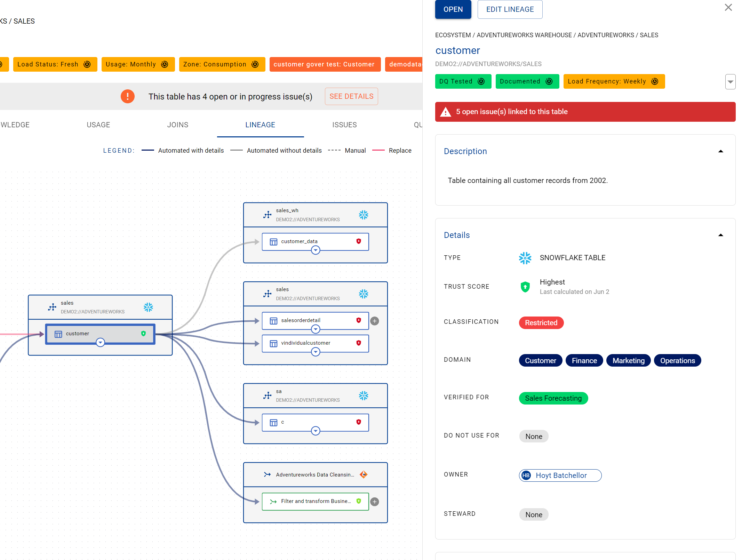Click the table icon on vindividualcustomer

click(x=274, y=343)
